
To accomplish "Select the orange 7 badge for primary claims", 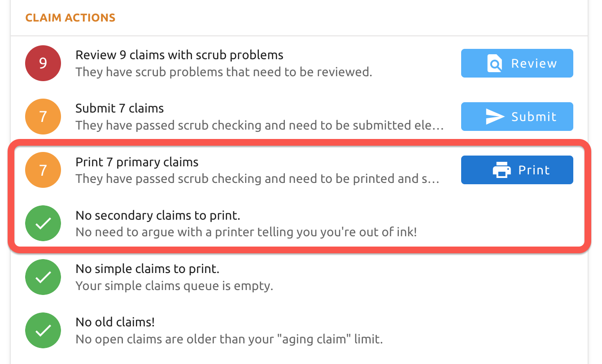I will 43,169.
